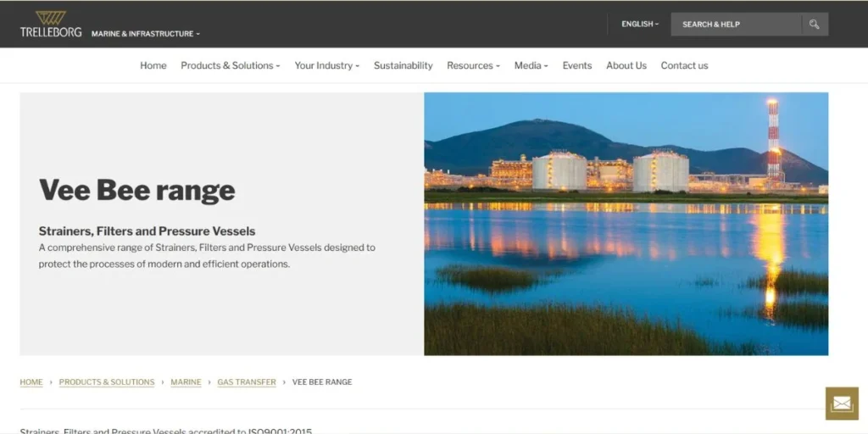Follow the Products & Solutions breadcrumb

pyautogui.click(x=107, y=382)
